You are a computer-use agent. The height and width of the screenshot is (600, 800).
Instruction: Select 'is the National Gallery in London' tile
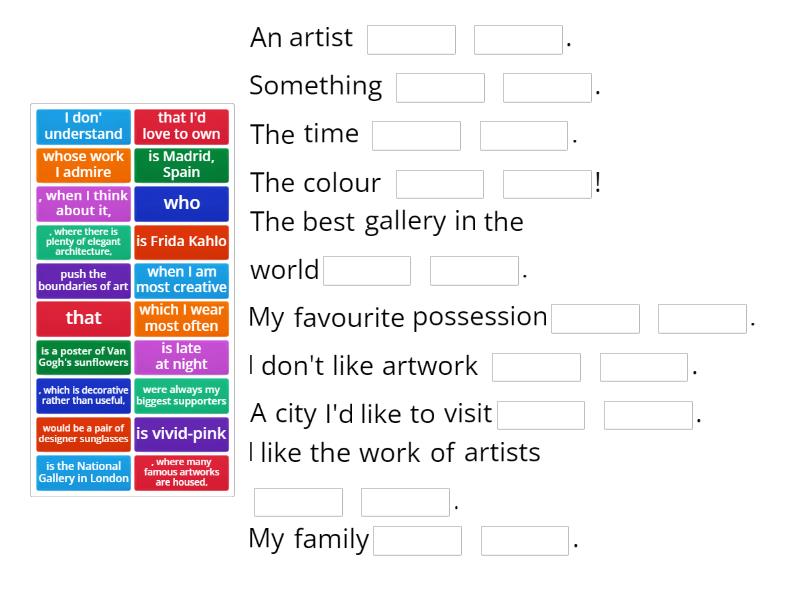click(84, 472)
